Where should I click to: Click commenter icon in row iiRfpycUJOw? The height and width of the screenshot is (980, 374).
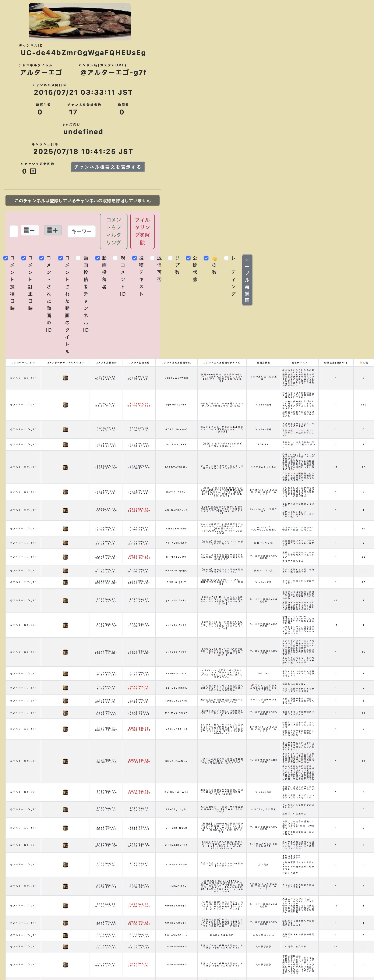[x=66, y=557]
